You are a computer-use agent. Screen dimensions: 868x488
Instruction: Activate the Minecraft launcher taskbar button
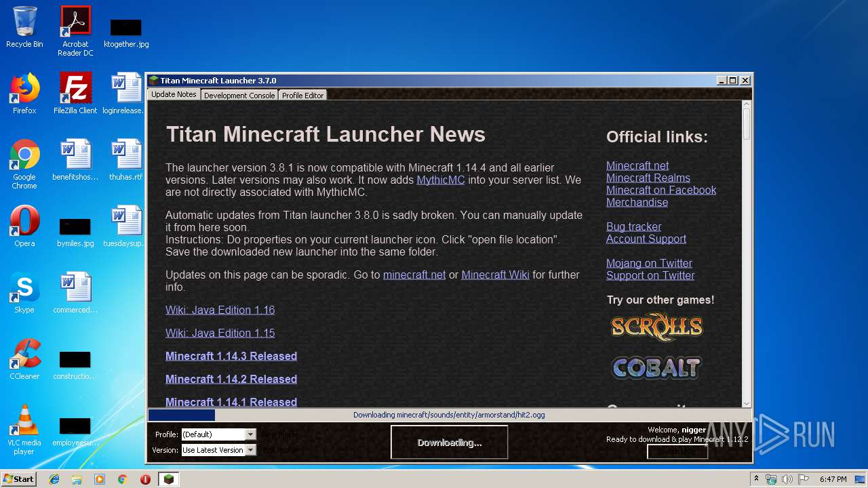168,479
